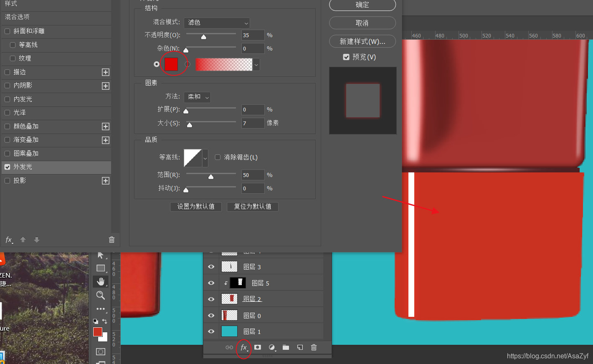This screenshot has height=364, width=593.
Task: Select the Zoom magnifier tool
Action: pyautogui.click(x=101, y=296)
